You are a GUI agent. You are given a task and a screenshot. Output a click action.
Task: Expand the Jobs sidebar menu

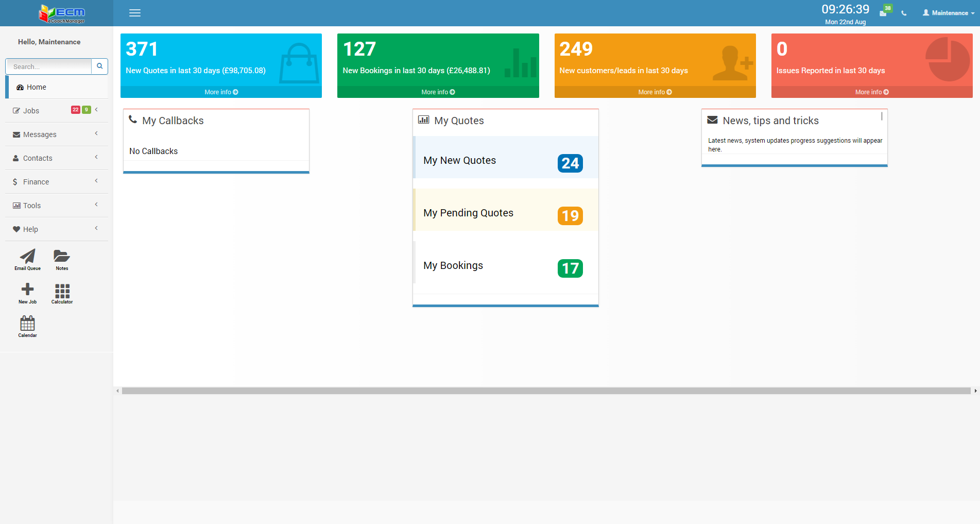31,111
